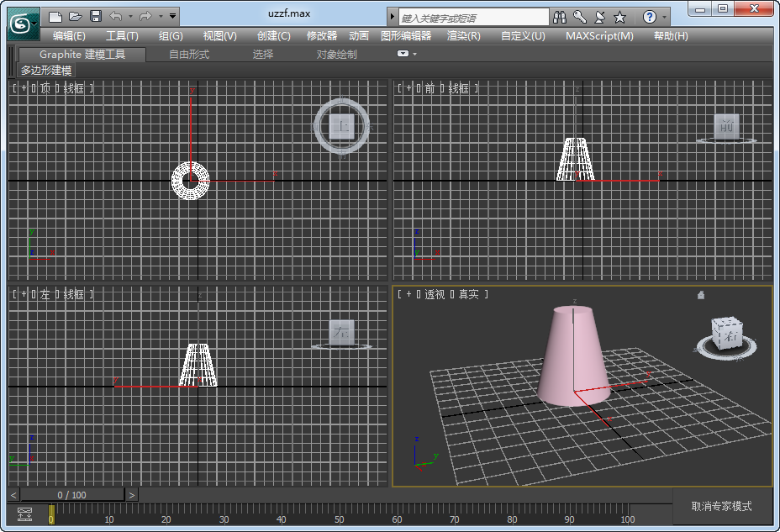780x532 pixels.
Task: Open the 自定义(U) menu
Action: click(523, 36)
